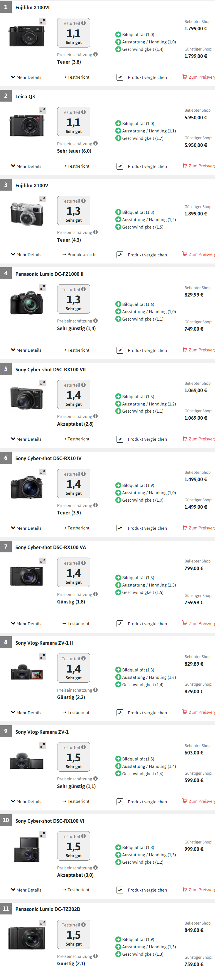Show Mehr Details for Sony DSC-RX100 VI

coord(26,890)
